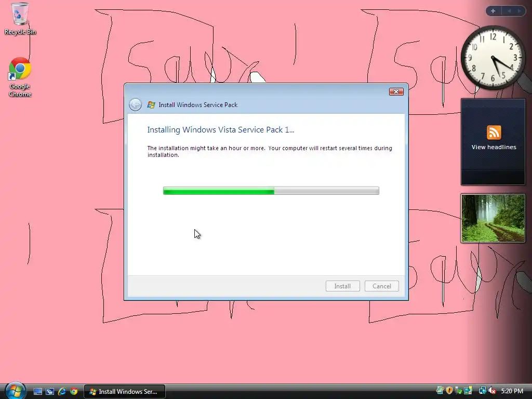Viewport: 532px width, 399px height.
Task: Launch Internet Explorer from Quick Launch
Action: pos(62,392)
